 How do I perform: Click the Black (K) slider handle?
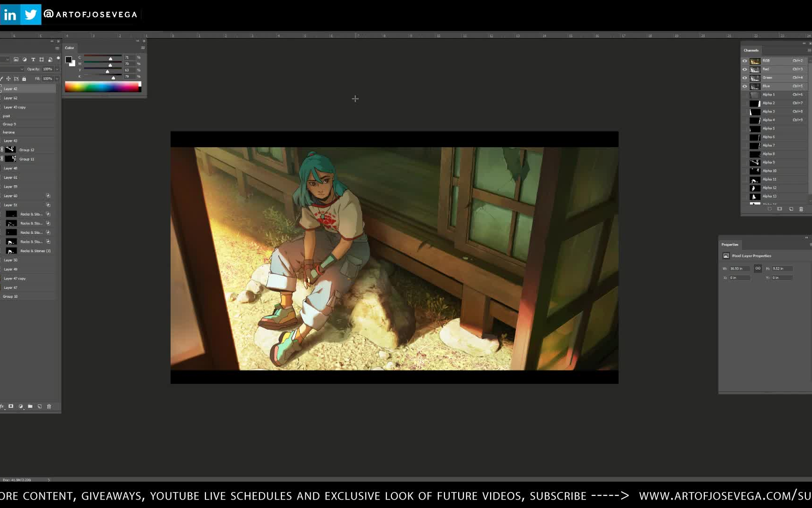point(113,78)
